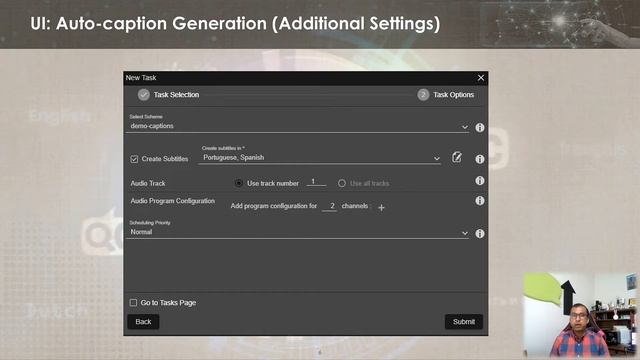
Task: Open the Select Scheme dropdown showing demo-captions
Action: tap(298, 126)
